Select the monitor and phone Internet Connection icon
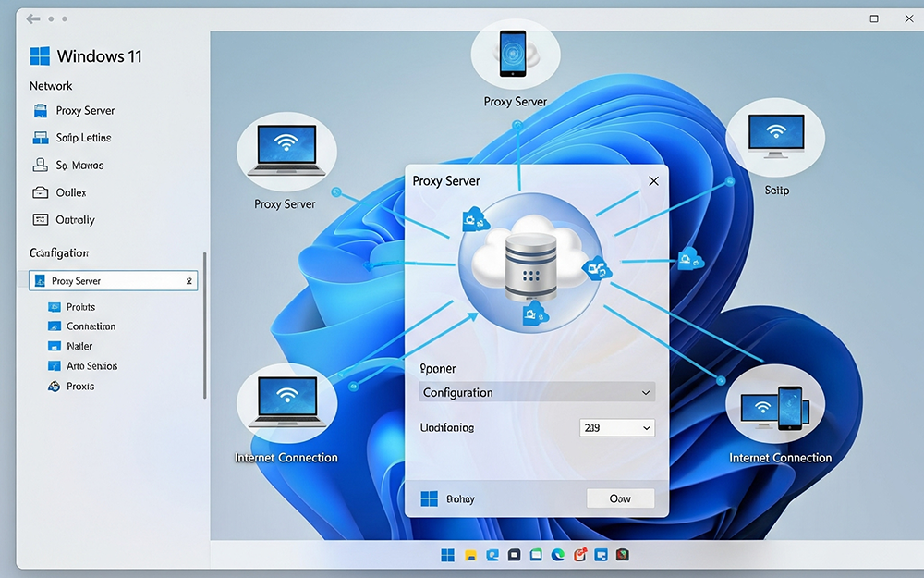 coord(775,404)
